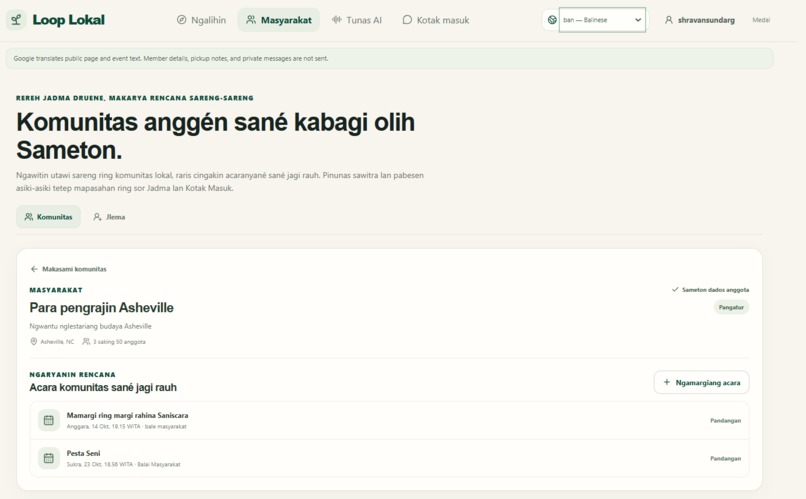The height and width of the screenshot is (499, 806).
Task: Click the back arrow icon by Makasami komunitas
Action: (34, 269)
